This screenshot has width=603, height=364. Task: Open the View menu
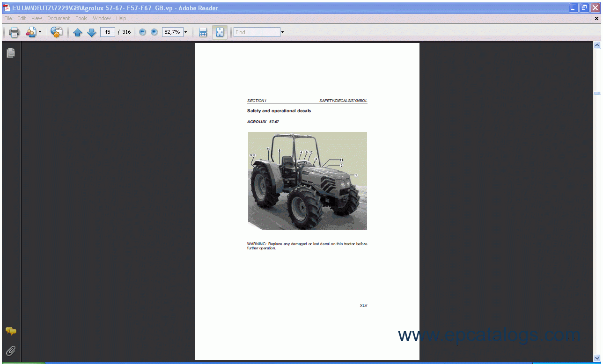(x=37, y=18)
